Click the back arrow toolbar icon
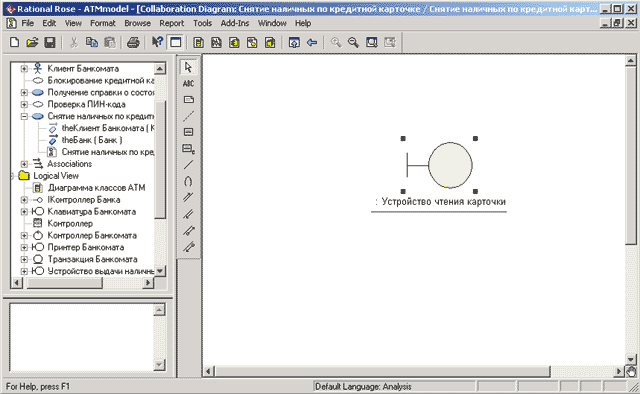The width and height of the screenshot is (640, 394). click(312, 42)
